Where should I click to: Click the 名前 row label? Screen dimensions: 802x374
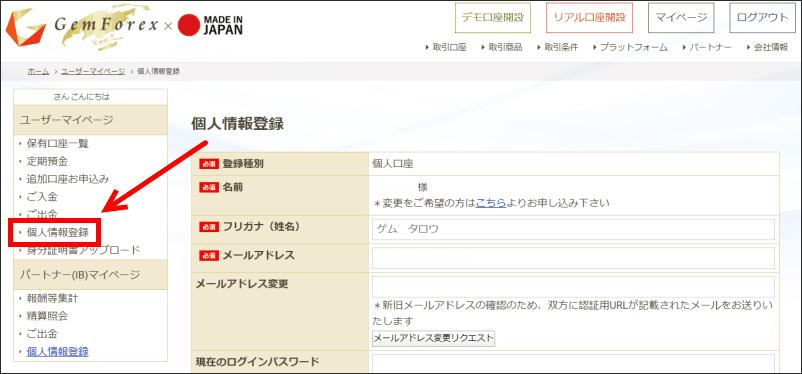pyautogui.click(x=233, y=187)
